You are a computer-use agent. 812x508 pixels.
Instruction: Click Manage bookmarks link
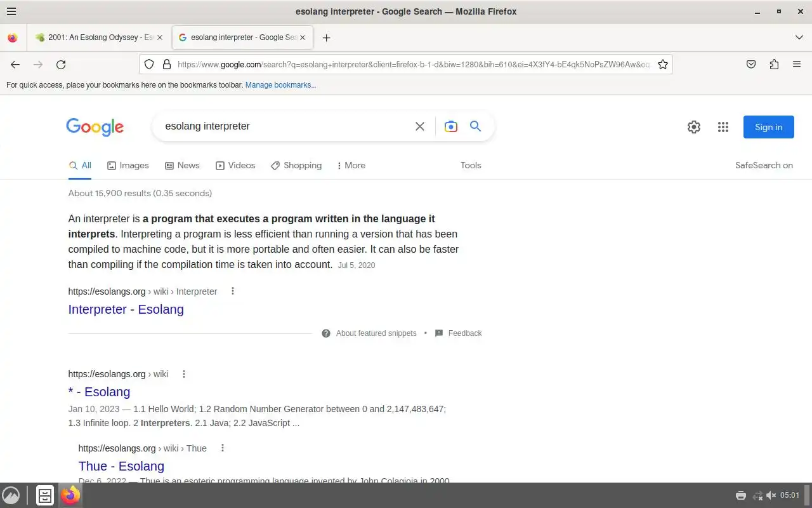tap(280, 85)
